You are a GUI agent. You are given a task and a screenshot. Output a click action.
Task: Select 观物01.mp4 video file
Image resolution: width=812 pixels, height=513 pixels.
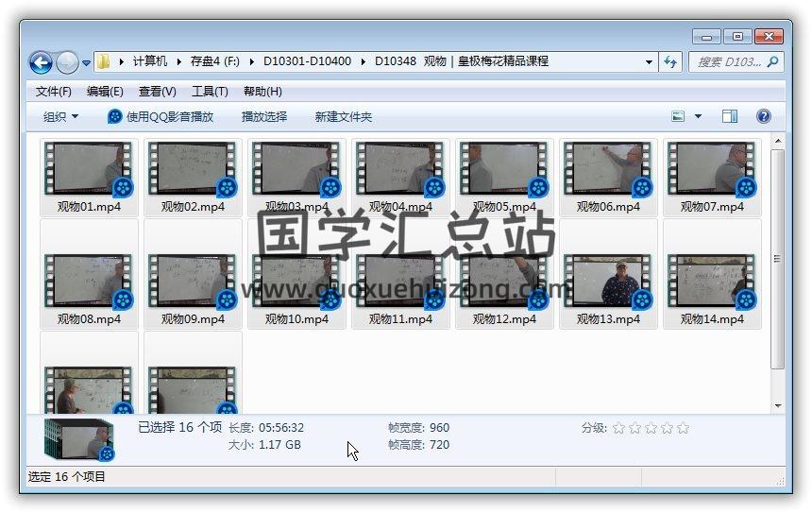point(89,178)
